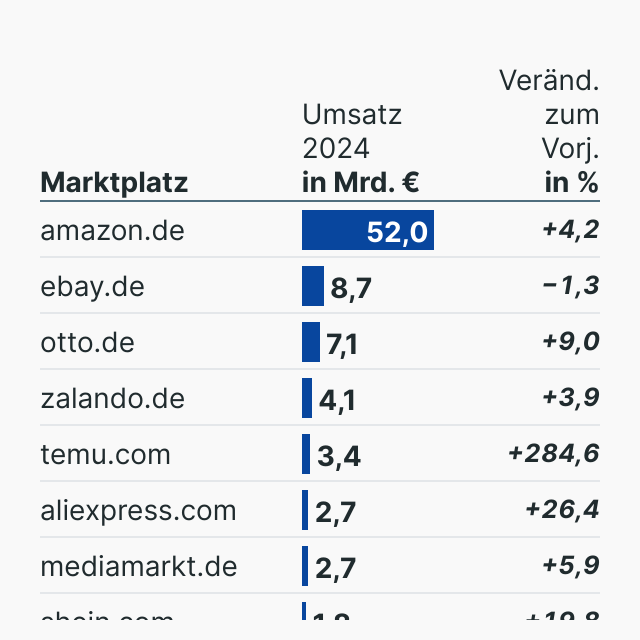Click the mediamarkt.de marketplace name

[138, 567]
